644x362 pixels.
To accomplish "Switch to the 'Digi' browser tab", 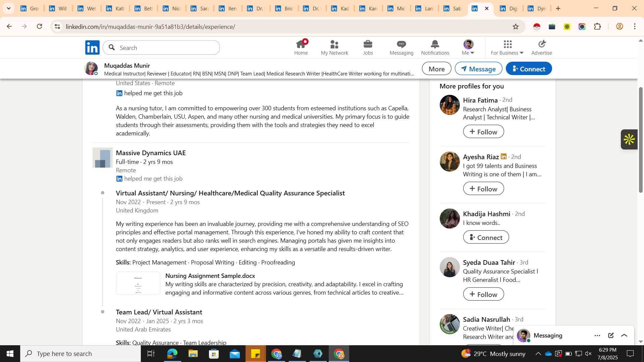I will point(508,8).
